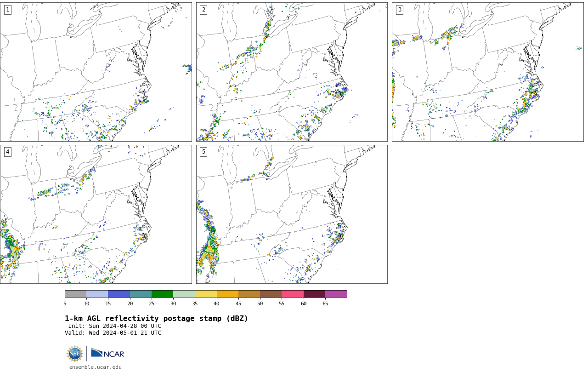Open ensemble member 5 reflectivity map
The height and width of the screenshot is (372, 588).
292,214
